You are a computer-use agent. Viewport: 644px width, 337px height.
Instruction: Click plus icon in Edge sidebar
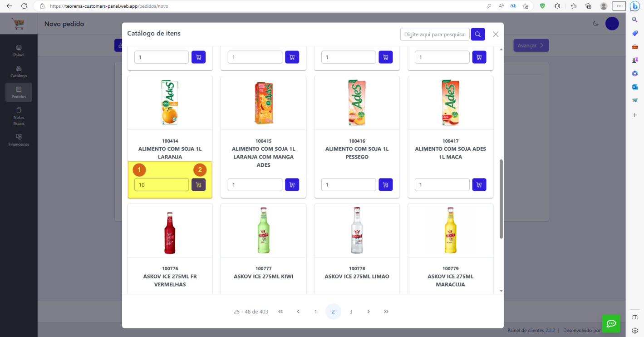pyautogui.click(x=635, y=115)
